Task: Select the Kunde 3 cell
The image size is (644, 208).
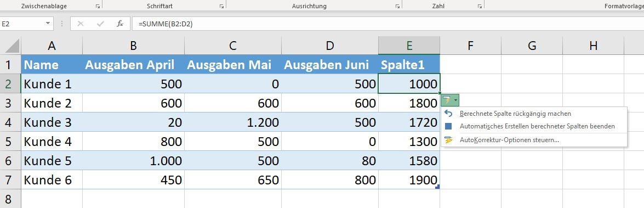Action: point(52,122)
